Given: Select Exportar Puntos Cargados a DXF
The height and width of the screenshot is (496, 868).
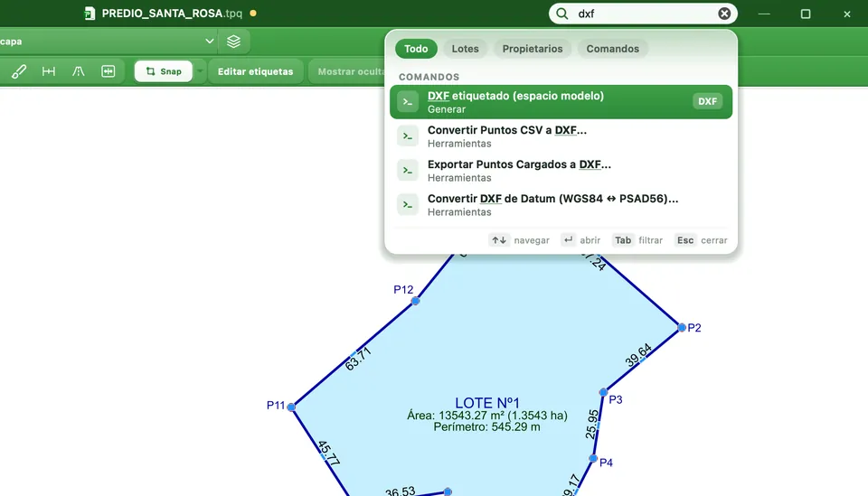Looking at the screenshot, I should pos(561,171).
